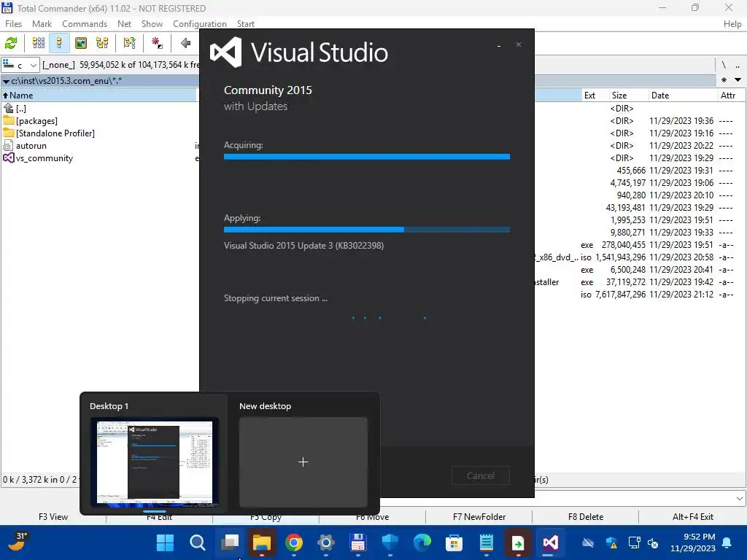Open the Commands menu
Screen dimensions: 747x560
(85, 24)
